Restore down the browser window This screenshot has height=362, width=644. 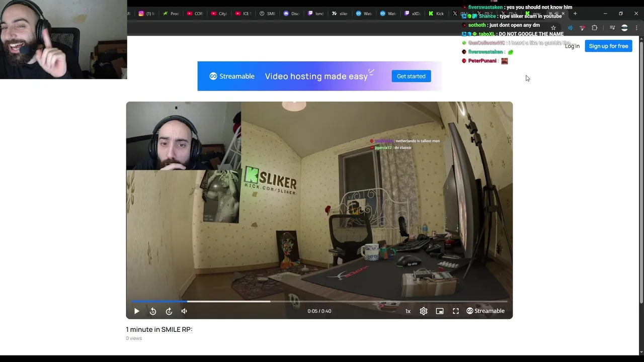pyautogui.click(x=620, y=14)
